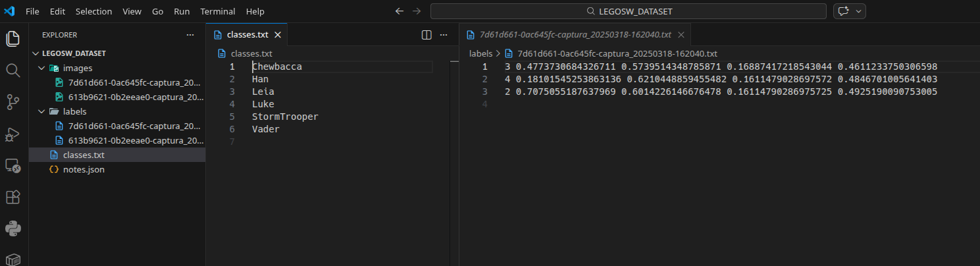Open the Run and Debug view
Viewport: 980px width, 266px height.
(x=13, y=134)
